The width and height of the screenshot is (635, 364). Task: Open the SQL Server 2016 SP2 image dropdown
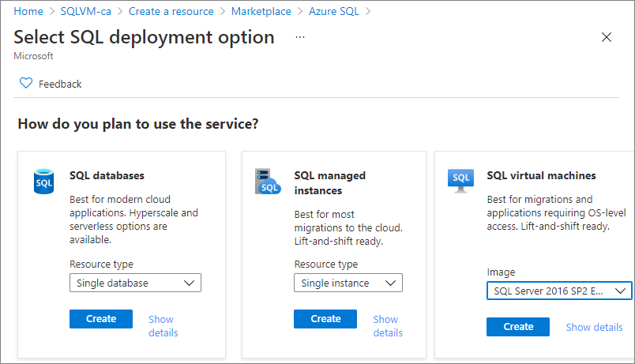pos(559,291)
